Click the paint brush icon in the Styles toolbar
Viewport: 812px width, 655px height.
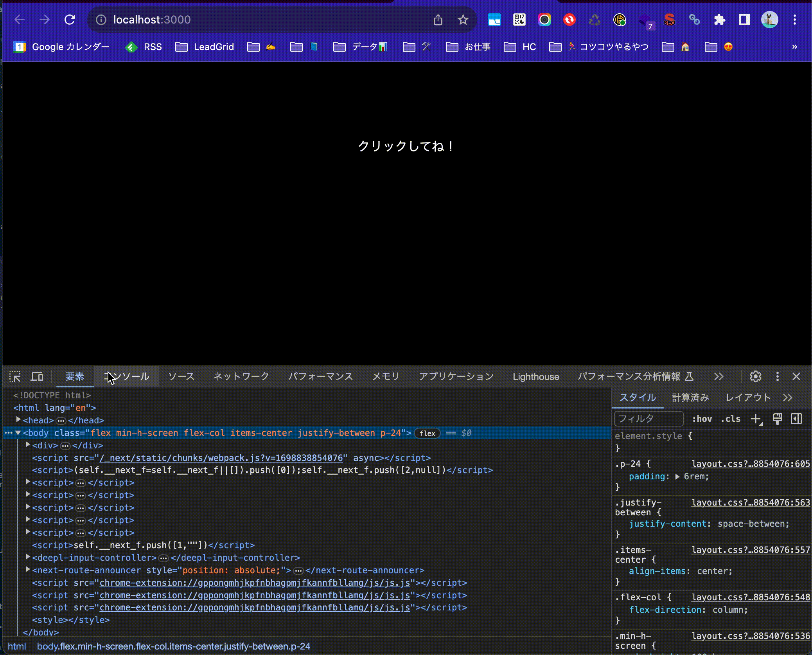(777, 419)
